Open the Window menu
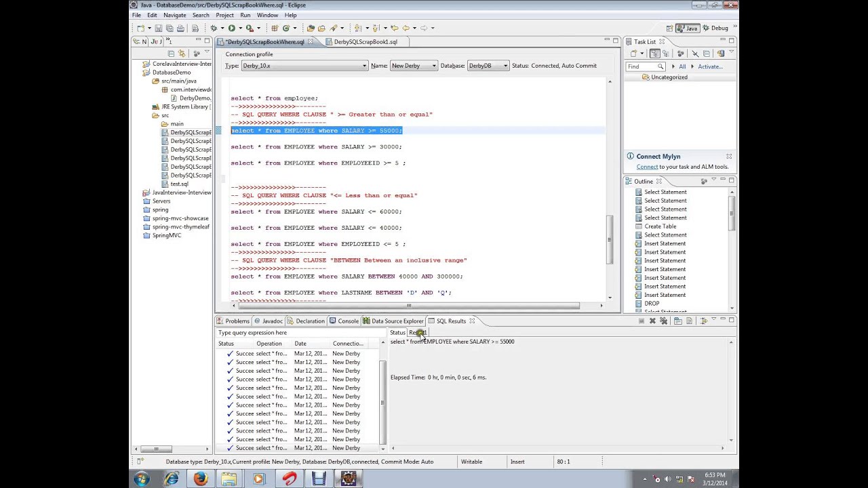The image size is (868, 488). [267, 15]
